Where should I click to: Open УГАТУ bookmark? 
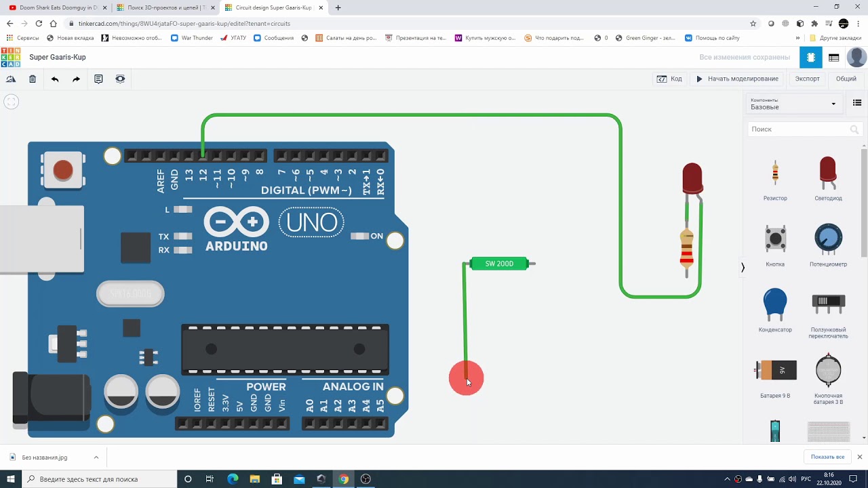233,38
